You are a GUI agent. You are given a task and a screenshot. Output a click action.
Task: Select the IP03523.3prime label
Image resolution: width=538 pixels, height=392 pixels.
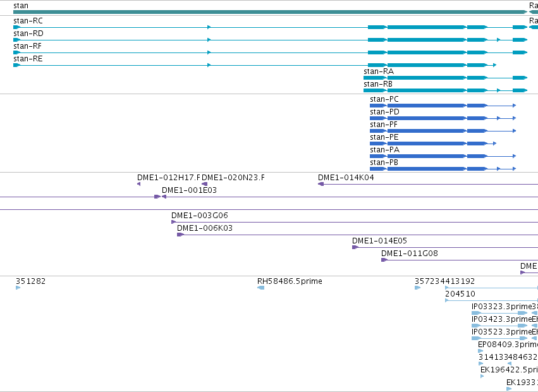(x=501, y=333)
